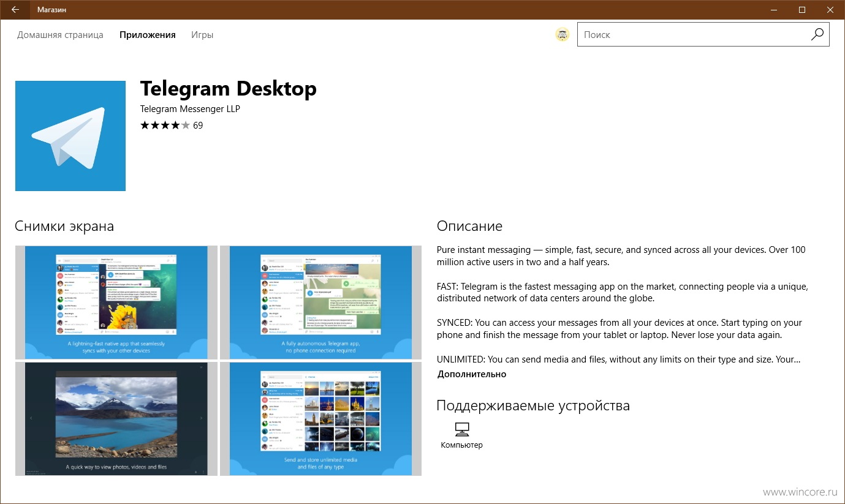Open screenshot 'A quick way to view photos'
The height and width of the screenshot is (504, 845).
[x=116, y=419]
